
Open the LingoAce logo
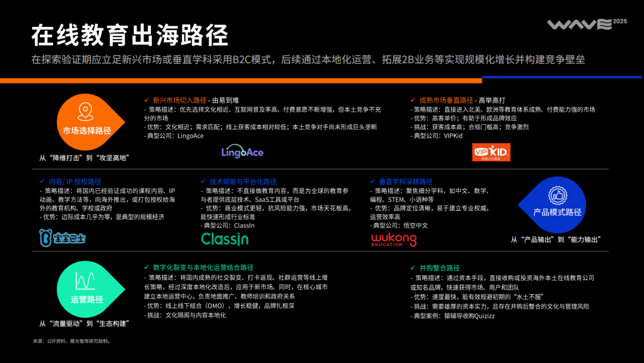[242, 152]
